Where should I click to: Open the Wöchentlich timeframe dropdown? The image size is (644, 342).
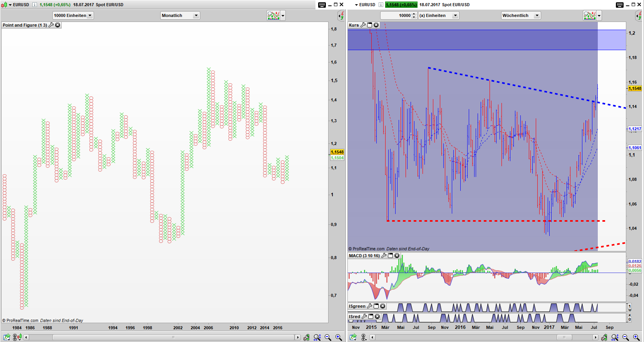tap(521, 15)
